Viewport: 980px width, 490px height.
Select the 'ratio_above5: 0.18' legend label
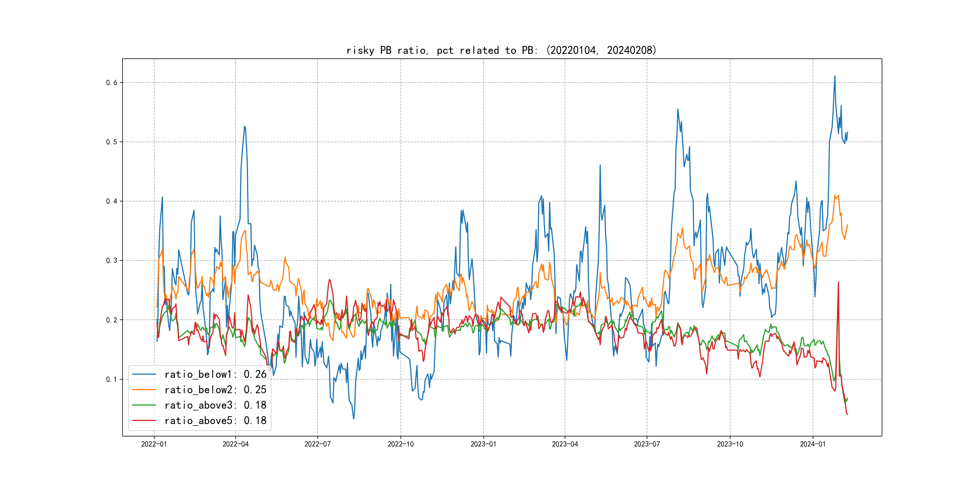[215, 420]
